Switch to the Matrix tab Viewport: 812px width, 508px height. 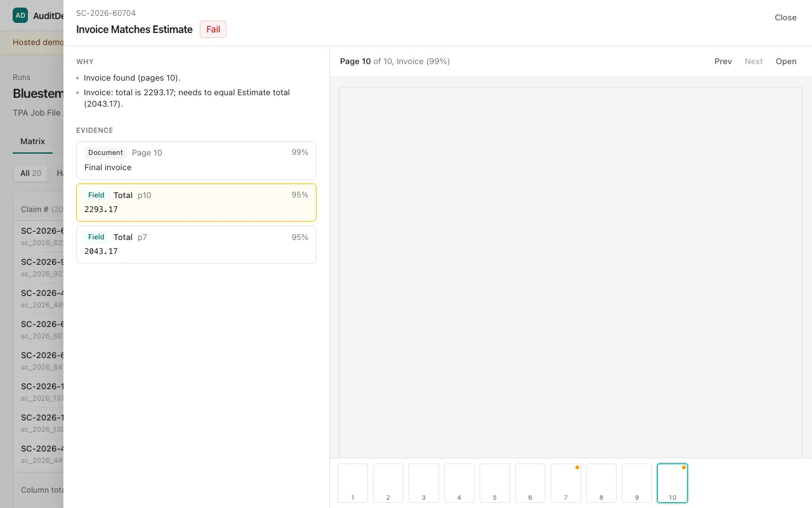pos(32,141)
